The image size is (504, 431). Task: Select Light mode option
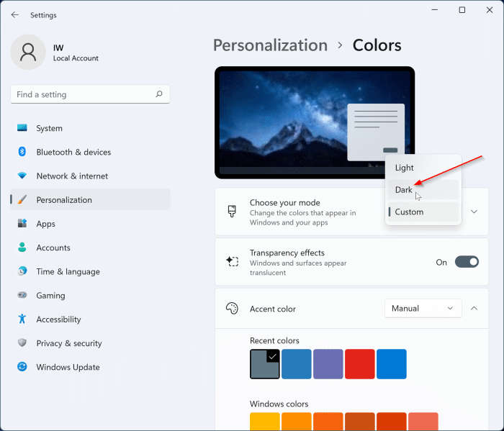pyautogui.click(x=423, y=168)
